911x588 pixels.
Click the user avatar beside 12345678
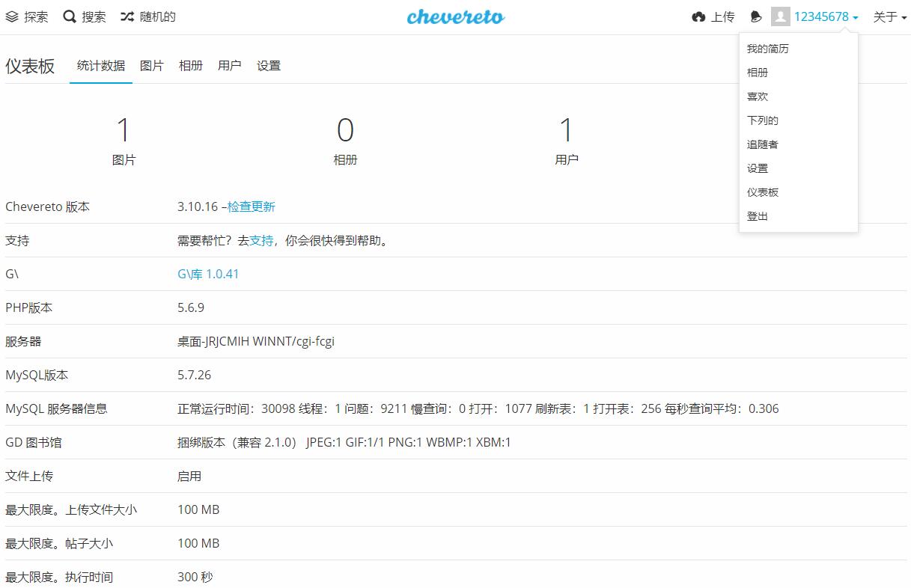(x=781, y=16)
